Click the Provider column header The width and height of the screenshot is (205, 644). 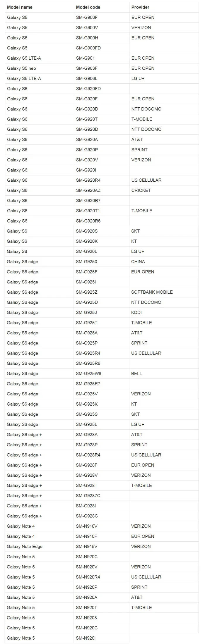(x=140, y=7)
